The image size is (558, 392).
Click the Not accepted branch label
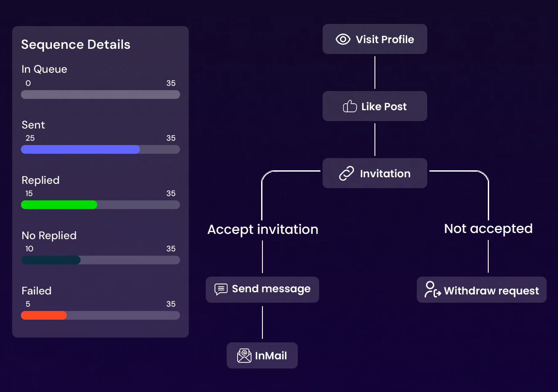[x=488, y=229]
